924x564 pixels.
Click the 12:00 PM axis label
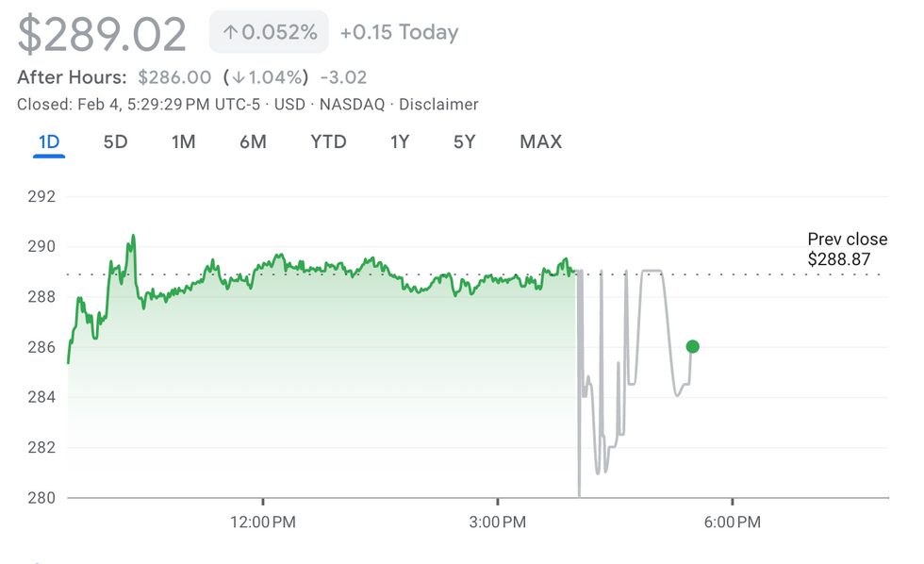[263, 521]
